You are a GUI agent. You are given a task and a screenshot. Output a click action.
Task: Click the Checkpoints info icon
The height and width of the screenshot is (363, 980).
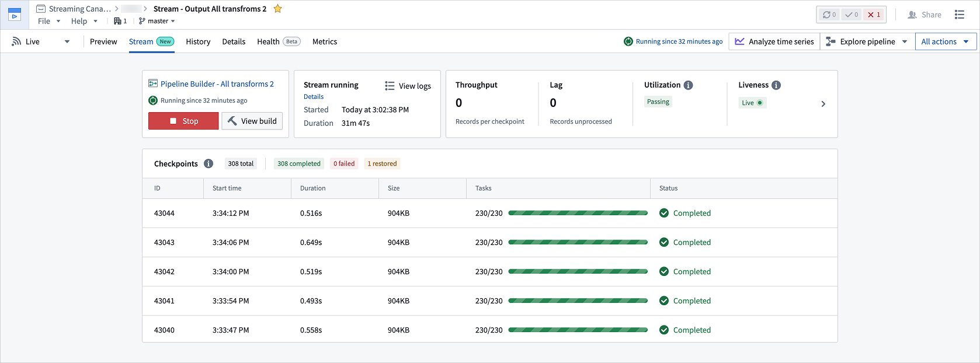208,164
